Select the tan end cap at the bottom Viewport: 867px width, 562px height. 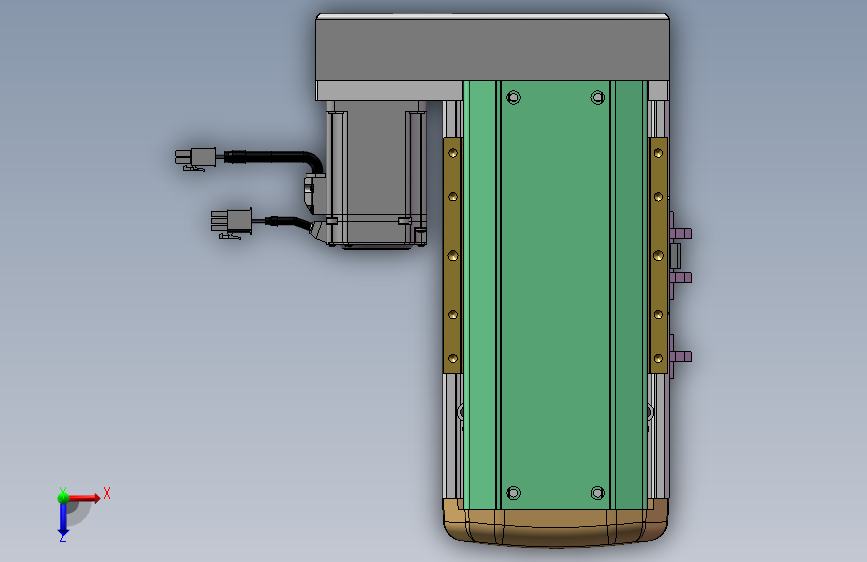555,523
